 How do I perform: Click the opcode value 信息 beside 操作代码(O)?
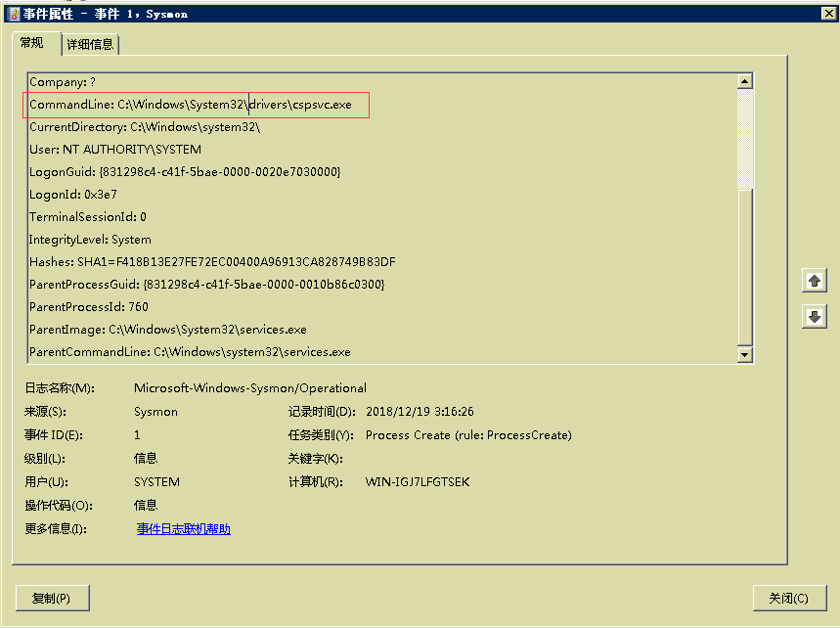tap(145, 505)
